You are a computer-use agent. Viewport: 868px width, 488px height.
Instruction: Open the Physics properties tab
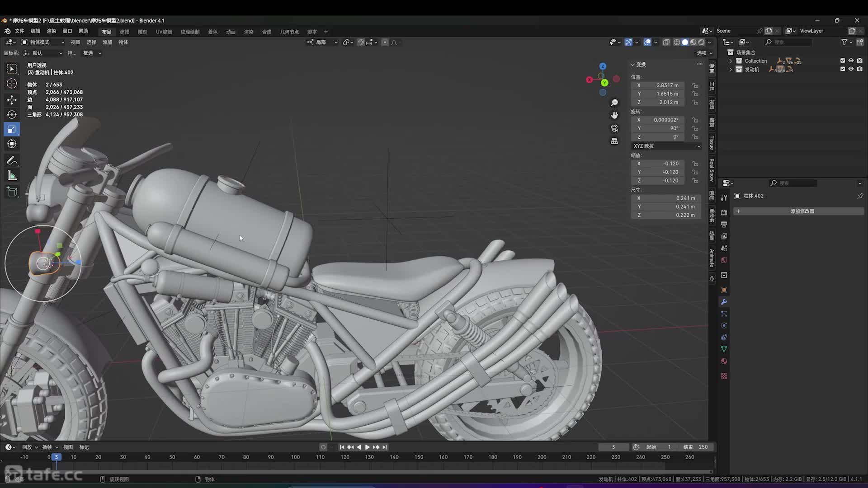click(x=724, y=325)
